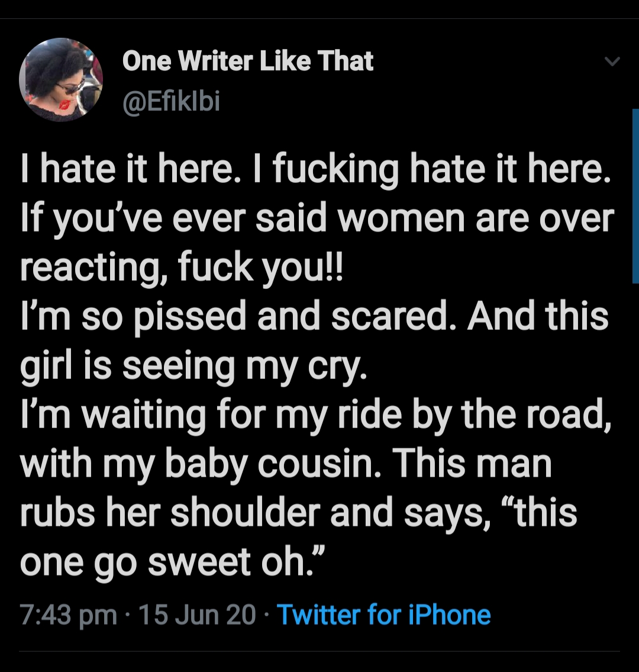Click "I'm waiting for my ride by the road,"

[x=315, y=415]
